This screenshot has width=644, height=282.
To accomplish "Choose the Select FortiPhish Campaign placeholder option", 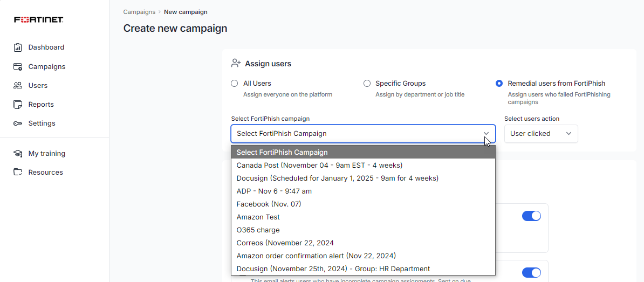I will point(363,152).
